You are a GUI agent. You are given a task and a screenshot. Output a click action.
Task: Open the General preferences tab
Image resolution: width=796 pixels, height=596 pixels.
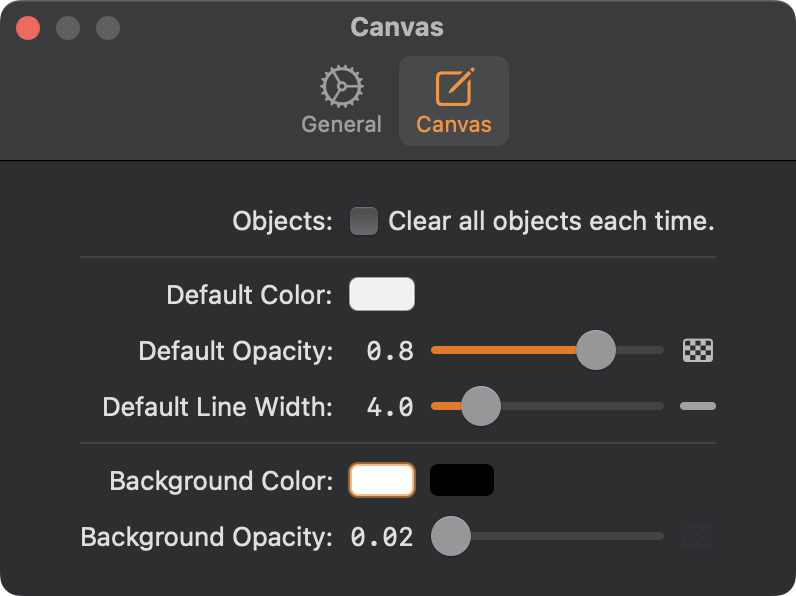(x=341, y=101)
